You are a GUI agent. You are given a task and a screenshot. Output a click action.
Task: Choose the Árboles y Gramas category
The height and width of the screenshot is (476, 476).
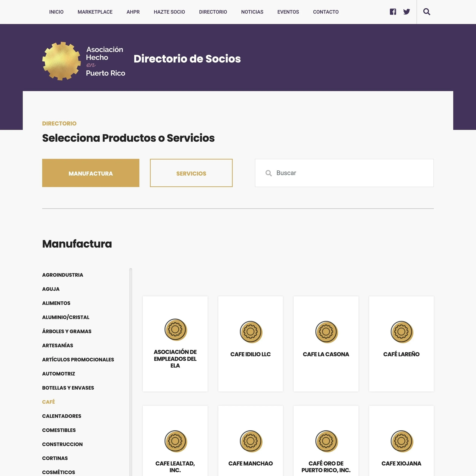click(66, 331)
